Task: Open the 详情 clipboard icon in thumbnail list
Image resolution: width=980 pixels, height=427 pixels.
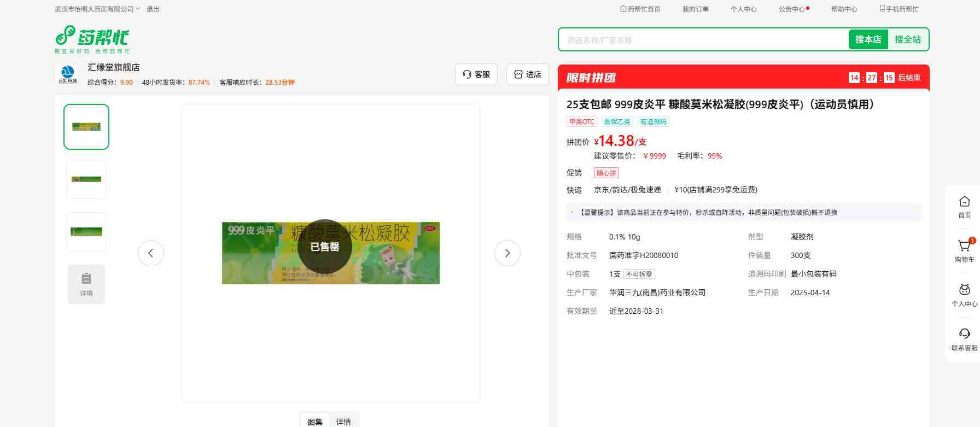Action: (x=86, y=284)
